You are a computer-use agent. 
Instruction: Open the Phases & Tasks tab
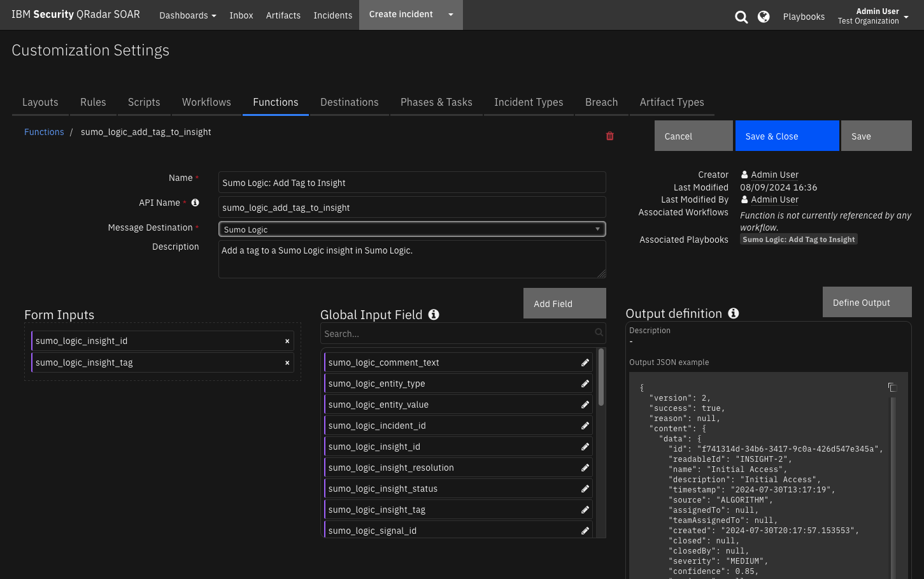coord(436,102)
